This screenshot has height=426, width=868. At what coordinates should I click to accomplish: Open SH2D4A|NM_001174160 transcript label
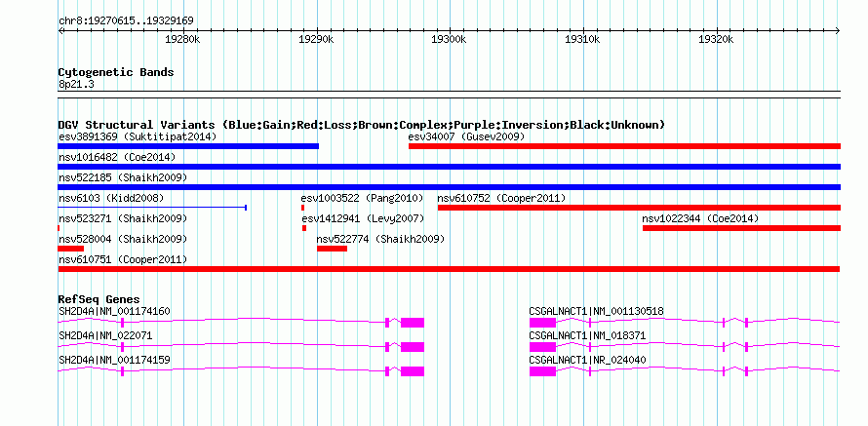[114, 311]
